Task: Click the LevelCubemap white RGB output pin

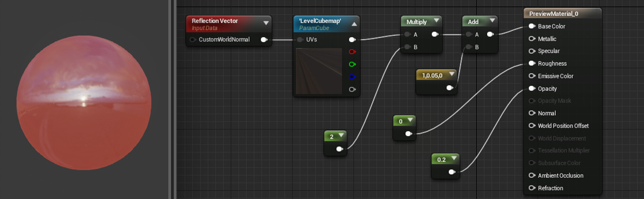Action: pyautogui.click(x=352, y=40)
